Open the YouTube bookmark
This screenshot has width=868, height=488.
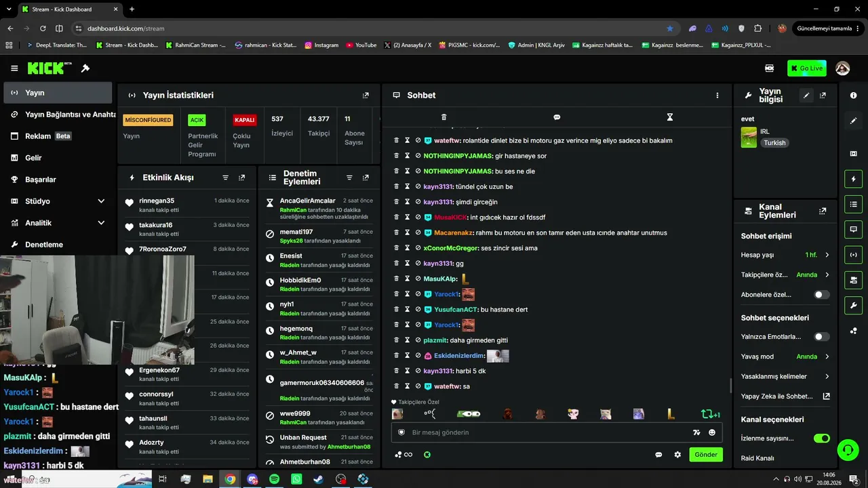pyautogui.click(x=361, y=45)
